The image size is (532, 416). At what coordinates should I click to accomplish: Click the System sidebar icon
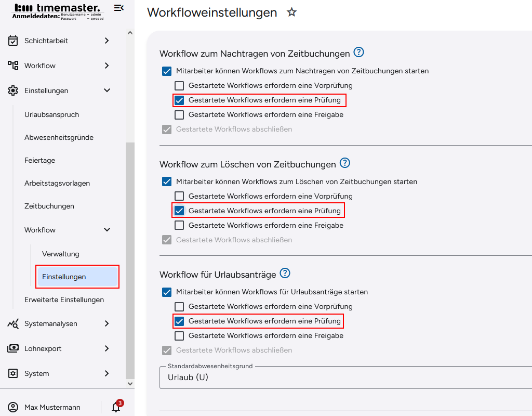pyautogui.click(x=13, y=373)
